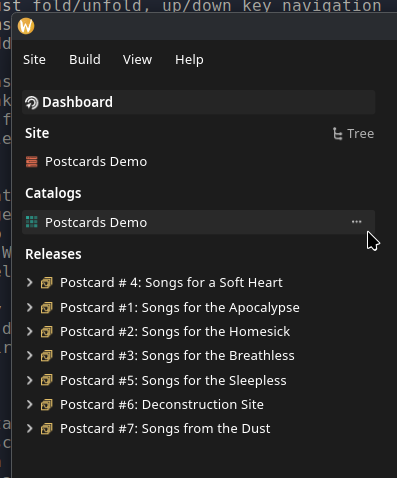
Task: Select Postcards Demo under Site
Action: tap(96, 162)
